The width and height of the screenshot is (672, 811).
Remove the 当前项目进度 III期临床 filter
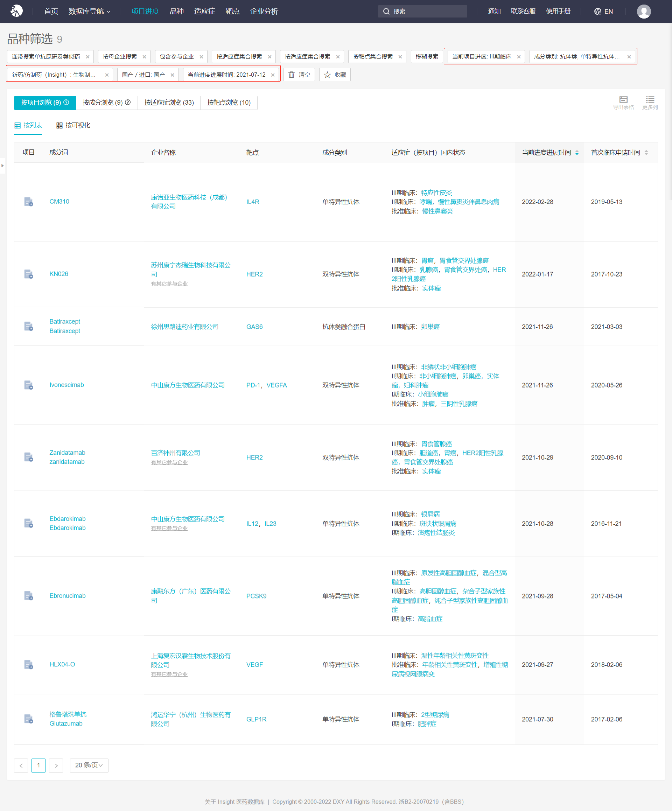coord(519,57)
